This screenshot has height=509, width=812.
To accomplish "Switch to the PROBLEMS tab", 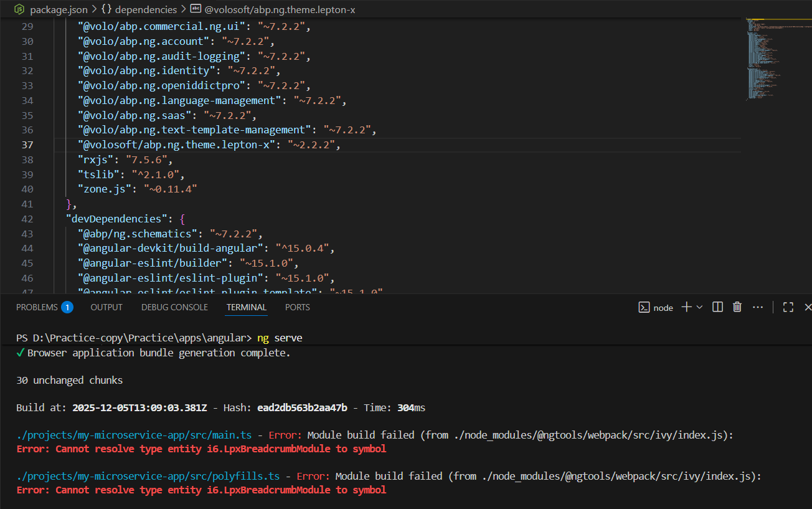I will pyautogui.click(x=37, y=307).
